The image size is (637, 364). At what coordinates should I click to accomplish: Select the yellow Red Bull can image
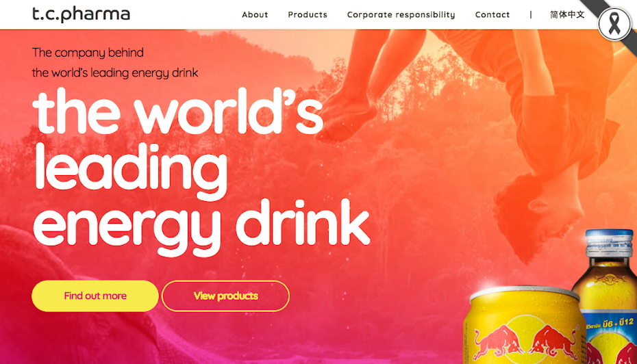click(x=524, y=324)
